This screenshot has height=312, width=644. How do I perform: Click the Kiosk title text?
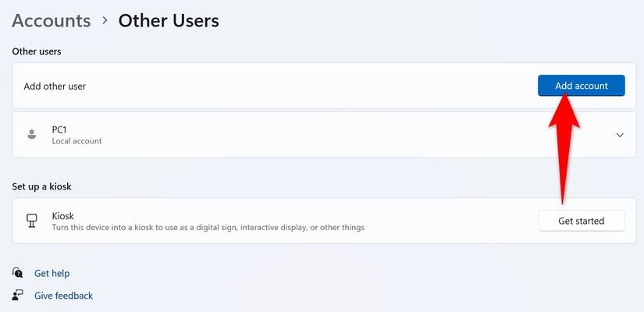point(63,216)
